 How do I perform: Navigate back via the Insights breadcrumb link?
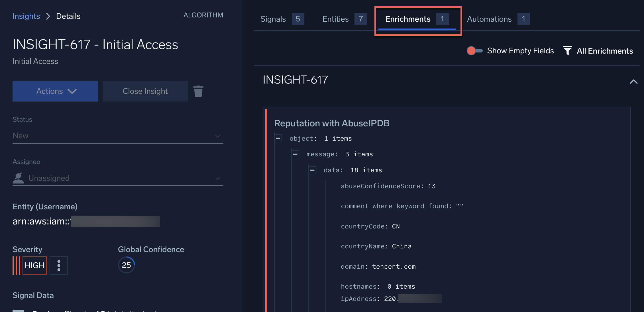tap(26, 16)
